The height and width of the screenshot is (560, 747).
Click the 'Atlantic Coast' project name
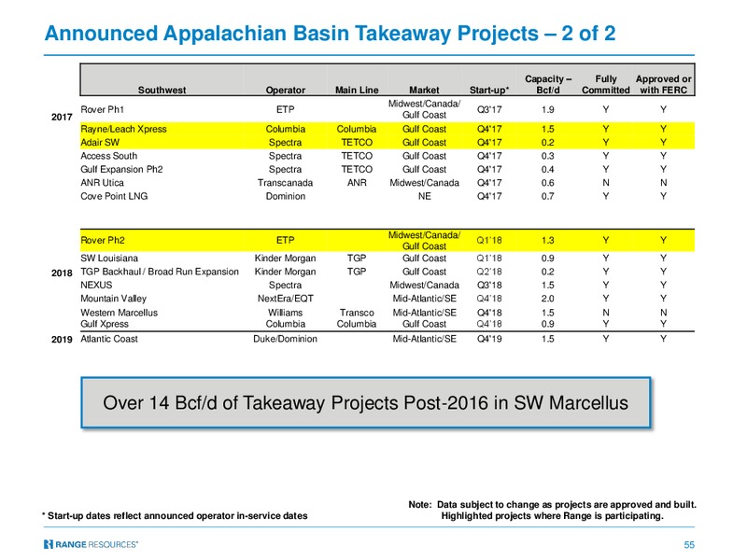click(x=109, y=339)
